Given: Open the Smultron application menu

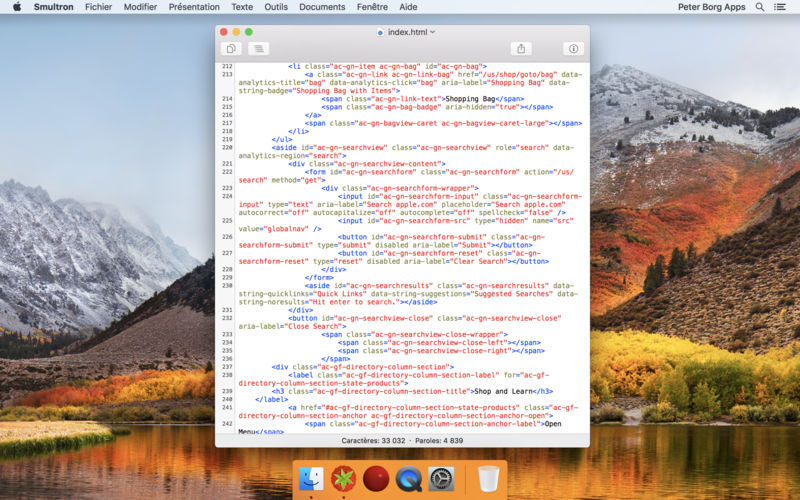Looking at the screenshot, I should click(x=54, y=7).
